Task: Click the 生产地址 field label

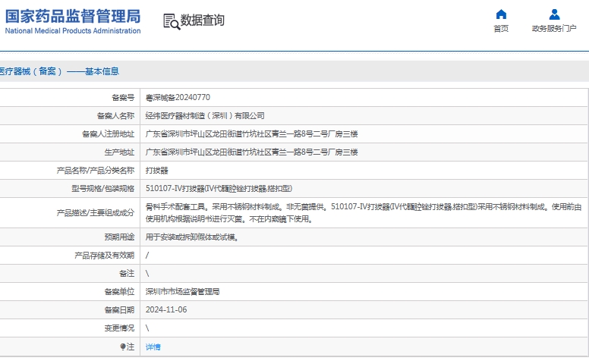Action: click(x=119, y=152)
